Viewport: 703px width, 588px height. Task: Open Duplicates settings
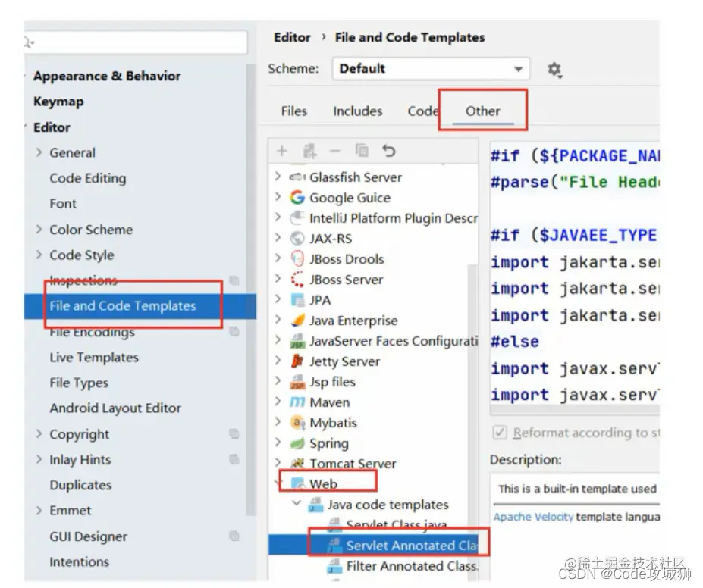pos(80,484)
